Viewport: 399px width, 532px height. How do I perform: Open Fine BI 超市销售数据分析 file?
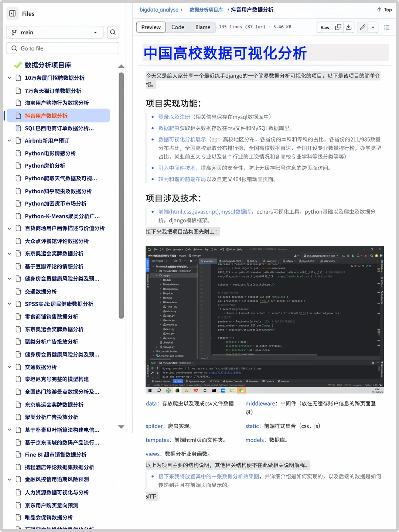coord(55,454)
